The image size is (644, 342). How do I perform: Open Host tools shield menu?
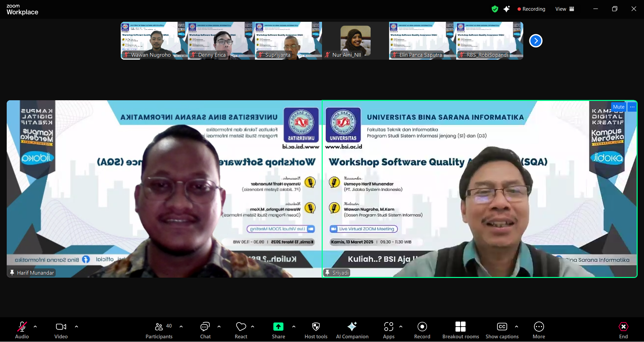(316, 330)
